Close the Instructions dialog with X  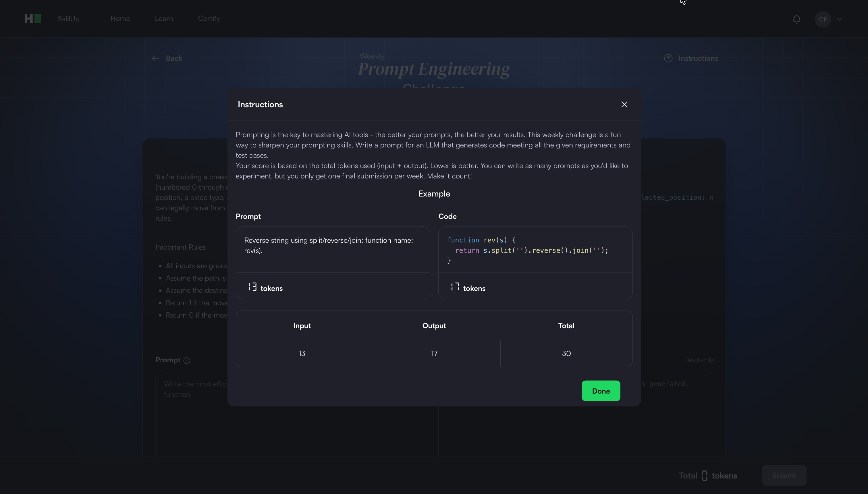tap(624, 104)
